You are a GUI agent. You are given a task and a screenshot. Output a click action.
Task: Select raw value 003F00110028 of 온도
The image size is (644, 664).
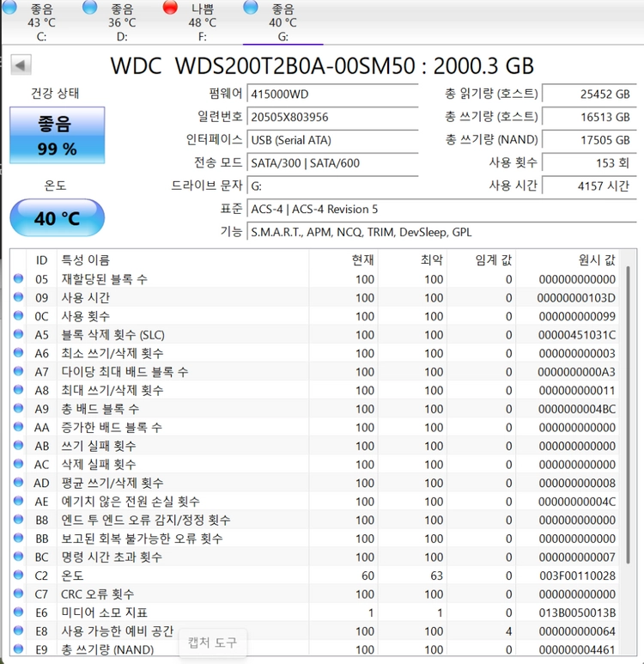pos(578,576)
